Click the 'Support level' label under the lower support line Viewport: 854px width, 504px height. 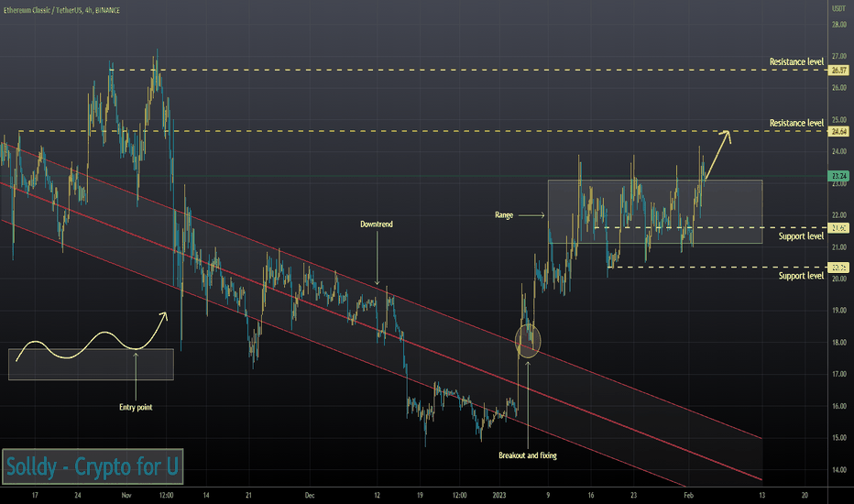coord(801,276)
